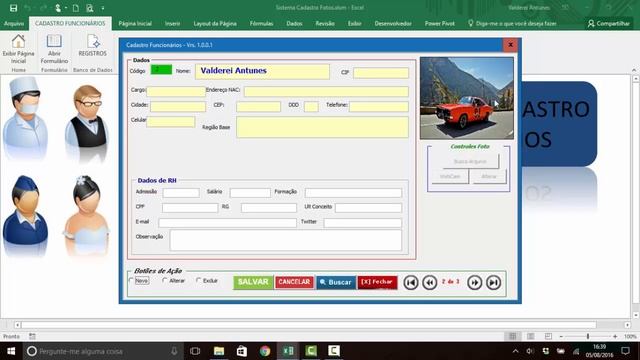Select the bride avatar icon
The height and width of the screenshot is (360, 640).
coord(86,212)
